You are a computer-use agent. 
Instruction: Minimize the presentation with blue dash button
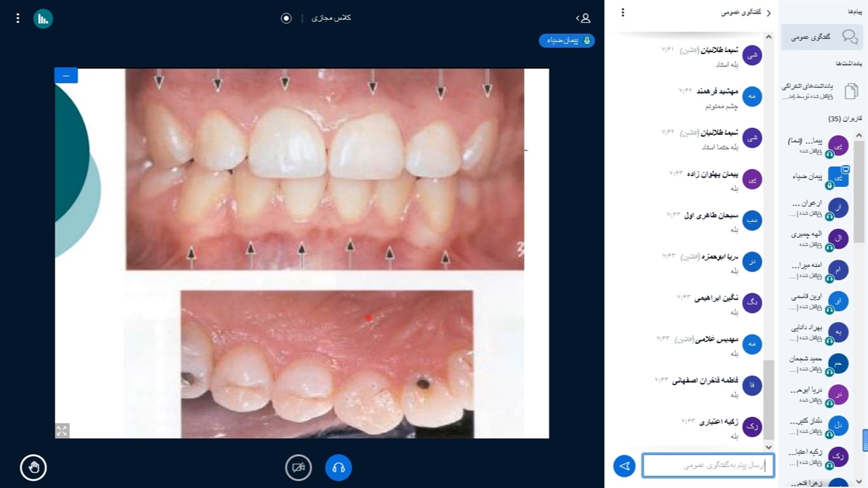pos(66,75)
